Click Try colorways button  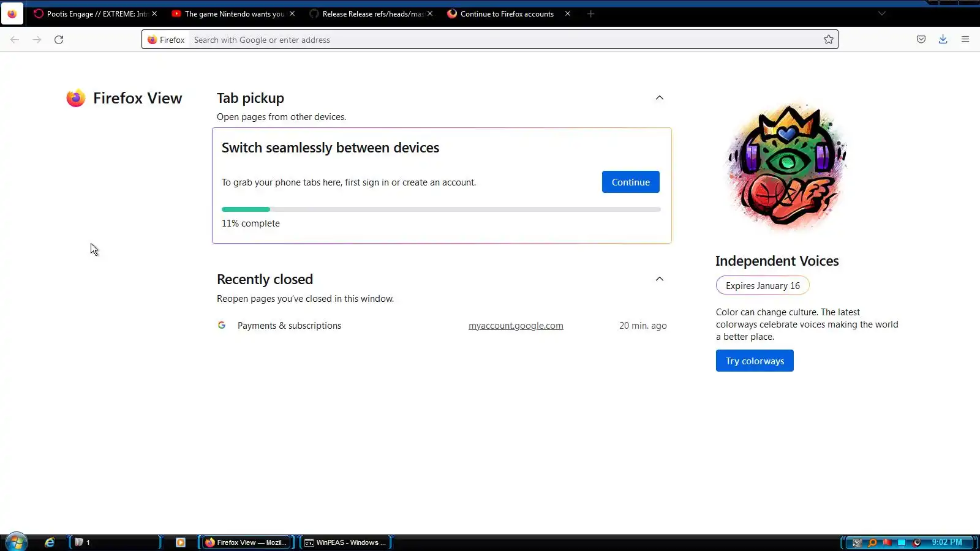[755, 361]
